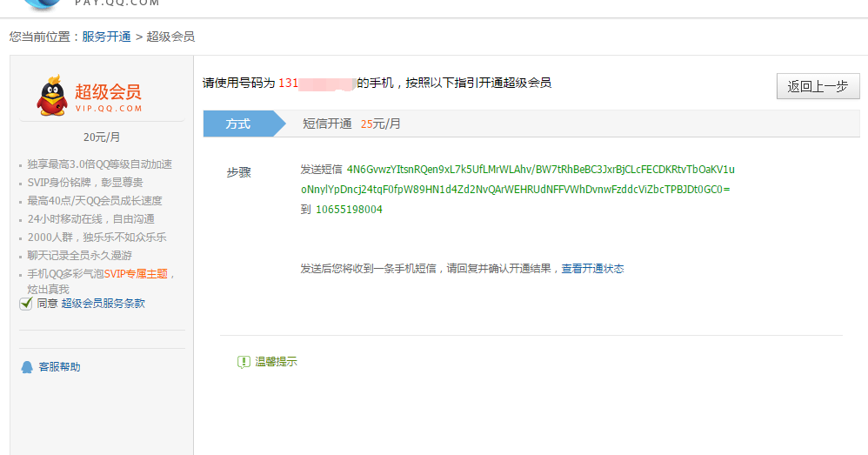Click the SMS number 10655198004

click(349, 210)
